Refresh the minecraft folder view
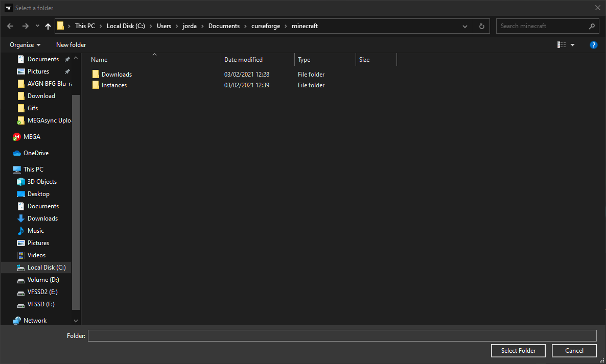Viewport: 606px width, 364px height. [481, 26]
